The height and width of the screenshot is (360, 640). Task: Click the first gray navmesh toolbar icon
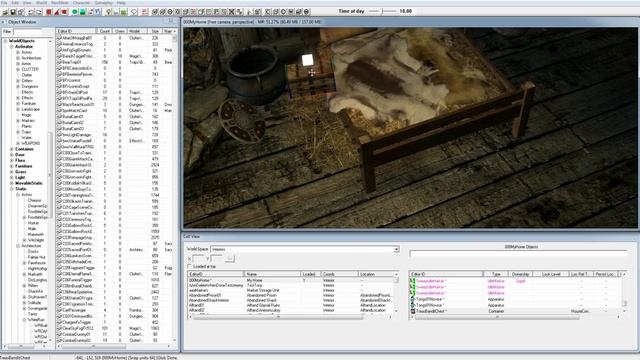coord(155,12)
